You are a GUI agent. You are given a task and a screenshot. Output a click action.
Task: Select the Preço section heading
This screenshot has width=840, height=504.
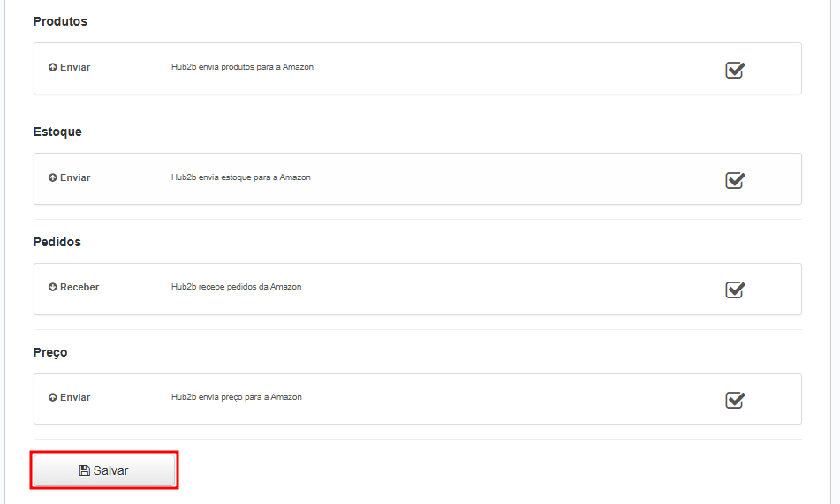click(50, 352)
